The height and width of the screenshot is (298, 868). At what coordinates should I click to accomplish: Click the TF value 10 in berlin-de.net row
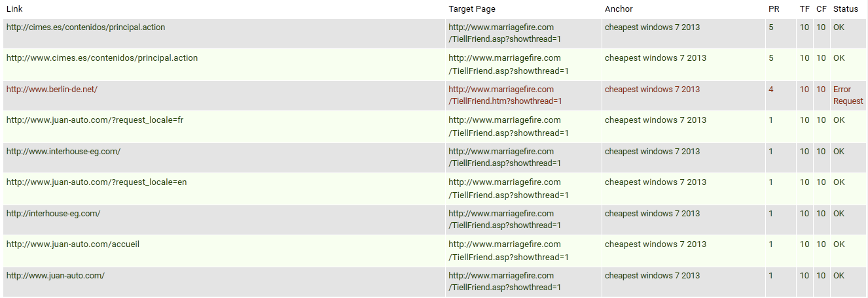tap(805, 90)
